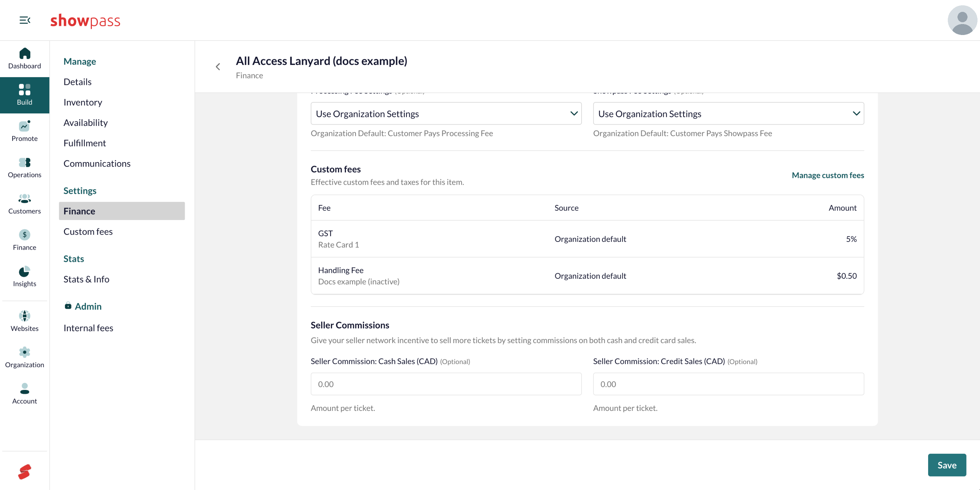Open Internal fees under Admin
Image resolution: width=980 pixels, height=490 pixels.
tap(88, 328)
